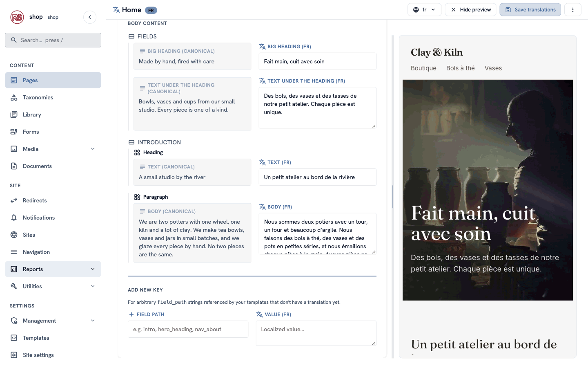
Task: Click the translate icon beside Home title
Action: (116, 10)
